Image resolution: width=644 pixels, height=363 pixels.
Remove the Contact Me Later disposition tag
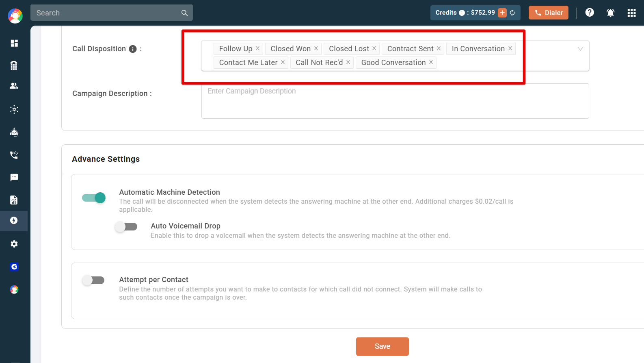[x=283, y=62]
